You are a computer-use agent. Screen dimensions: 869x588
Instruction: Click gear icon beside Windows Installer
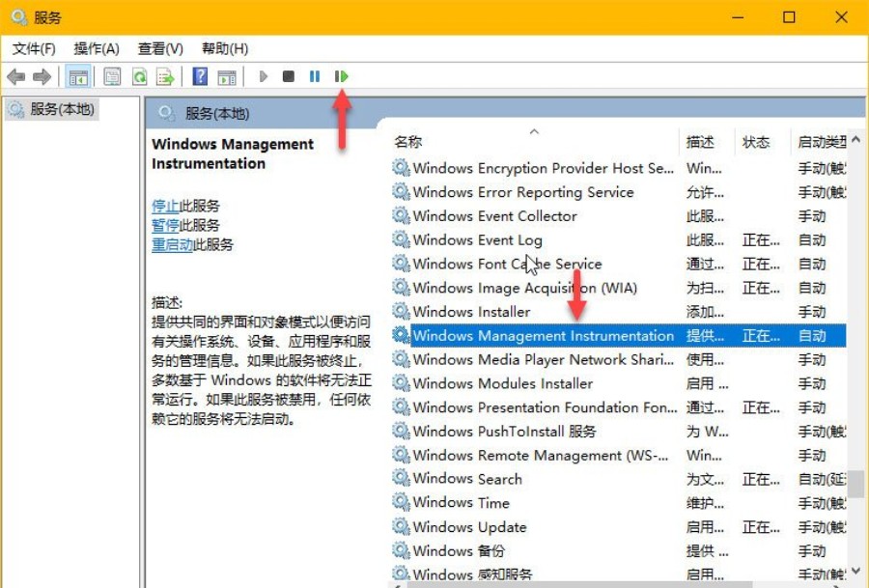(401, 311)
